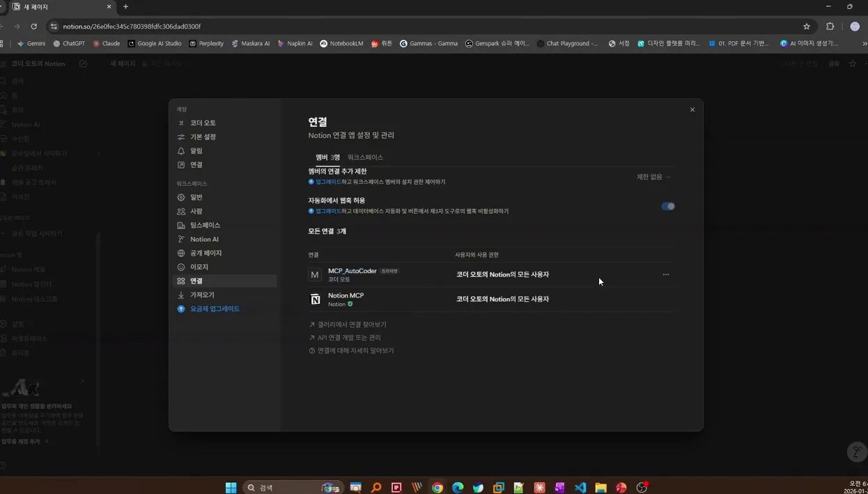Open a new Chrome tab
This screenshot has height=494, width=868.
[x=125, y=7]
